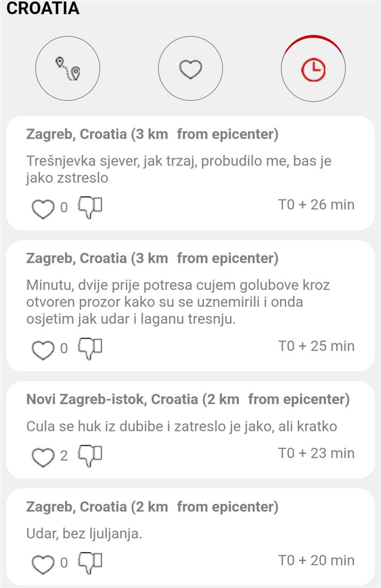Click the T0 + 26 min timestamp
The height and width of the screenshot is (588, 381).
316,205
